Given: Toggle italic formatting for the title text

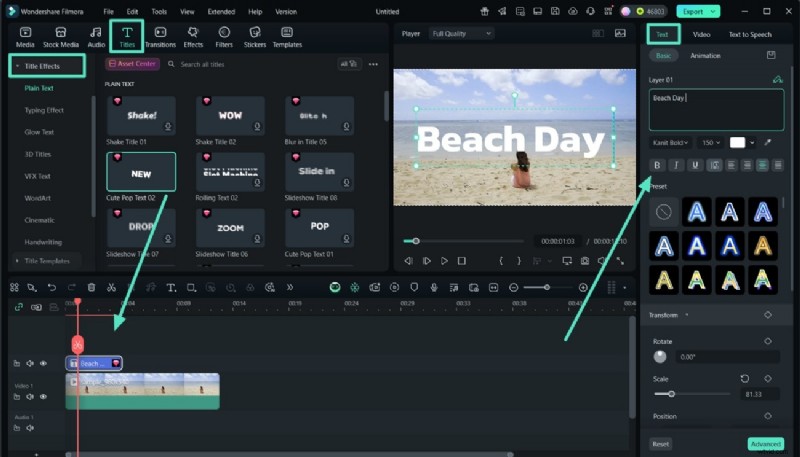Looking at the screenshot, I should click(x=676, y=165).
